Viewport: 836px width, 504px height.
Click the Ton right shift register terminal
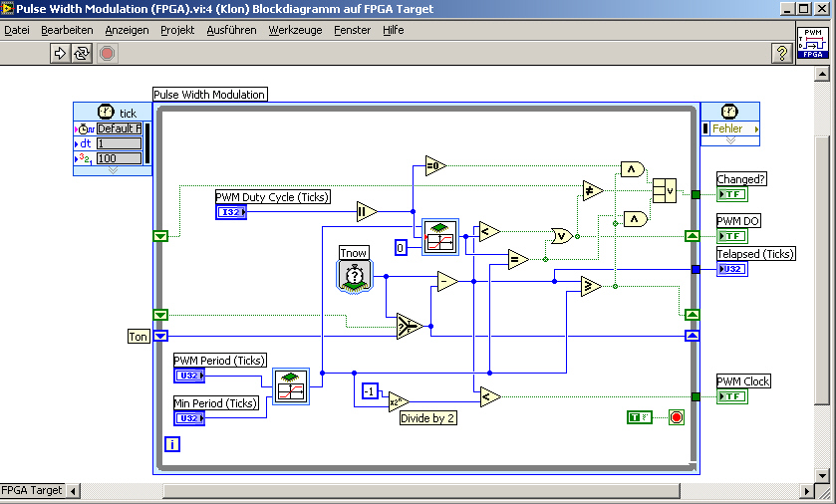(x=693, y=336)
